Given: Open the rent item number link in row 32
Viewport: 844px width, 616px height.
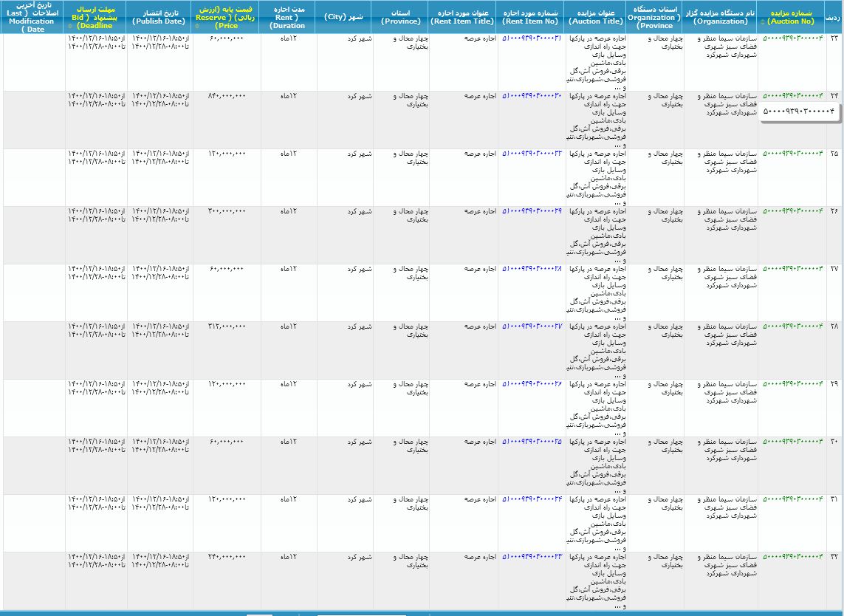Looking at the screenshot, I should pyautogui.click(x=532, y=556).
